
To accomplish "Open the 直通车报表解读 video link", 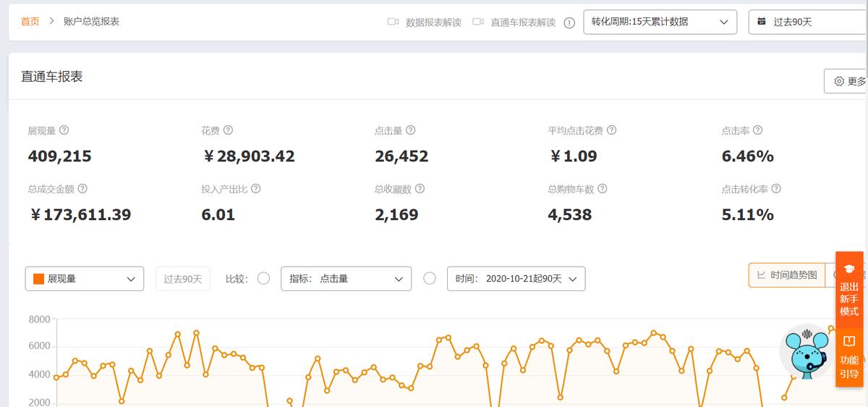I will click(x=523, y=22).
